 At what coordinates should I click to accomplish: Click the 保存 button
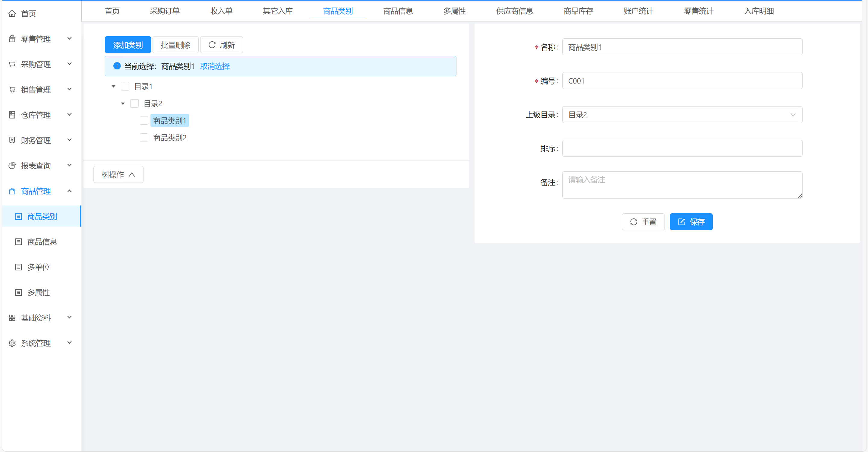(691, 221)
